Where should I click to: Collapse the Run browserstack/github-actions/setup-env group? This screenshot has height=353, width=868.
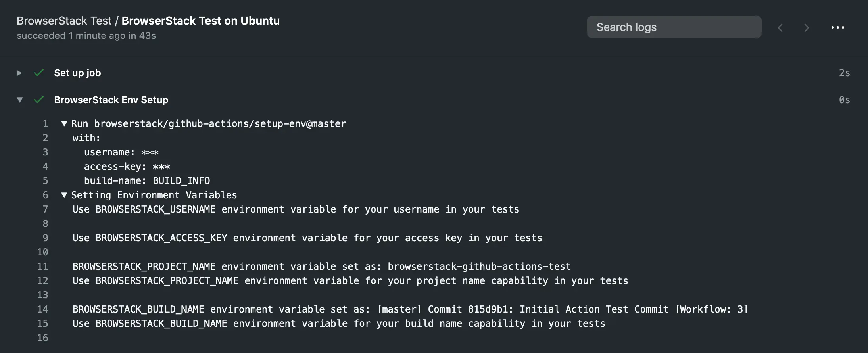click(64, 123)
